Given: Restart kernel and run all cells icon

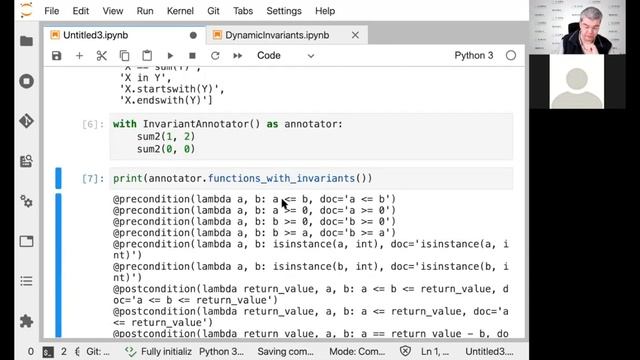Looking at the screenshot, I should [x=238, y=56].
